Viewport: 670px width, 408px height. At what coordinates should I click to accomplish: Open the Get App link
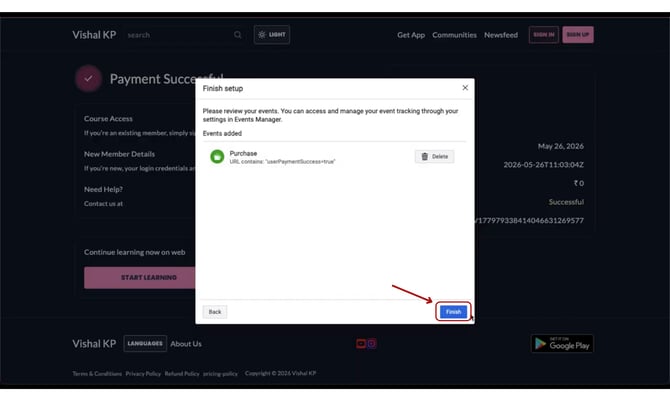click(x=411, y=35)
